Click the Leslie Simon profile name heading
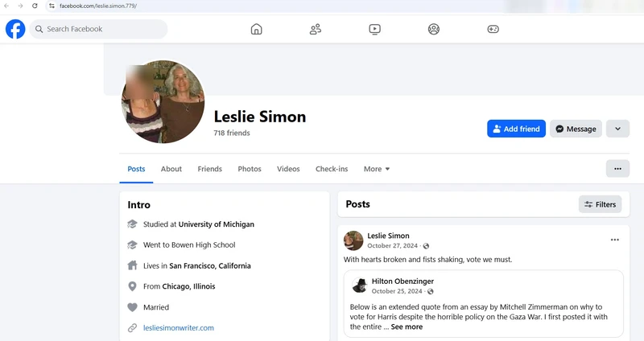This screenshot has width=644, height=341. click(x=259, y=117)
